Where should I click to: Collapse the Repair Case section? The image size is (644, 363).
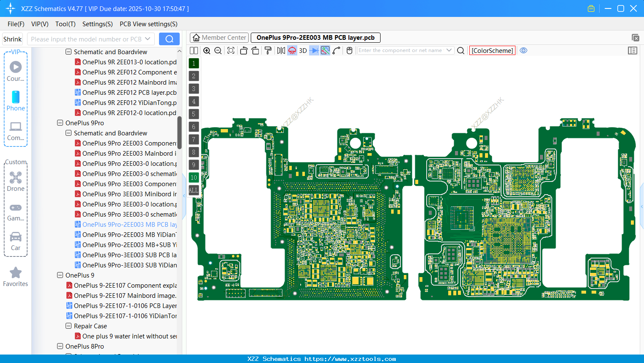click(x=68, y=326)
